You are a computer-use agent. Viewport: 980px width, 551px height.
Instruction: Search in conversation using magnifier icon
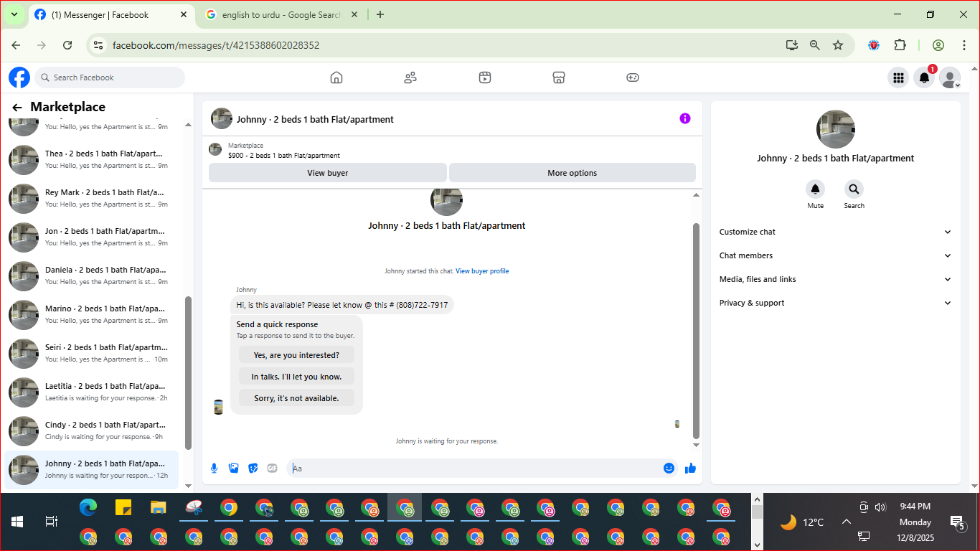(854, 189)
